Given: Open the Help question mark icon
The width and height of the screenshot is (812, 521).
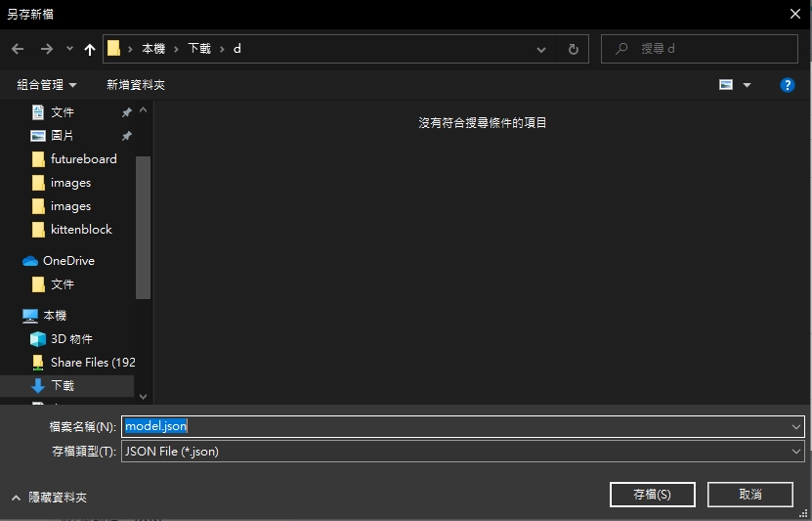Looking at the screenshot, I should pyautogui.click(x=788, y=85).
